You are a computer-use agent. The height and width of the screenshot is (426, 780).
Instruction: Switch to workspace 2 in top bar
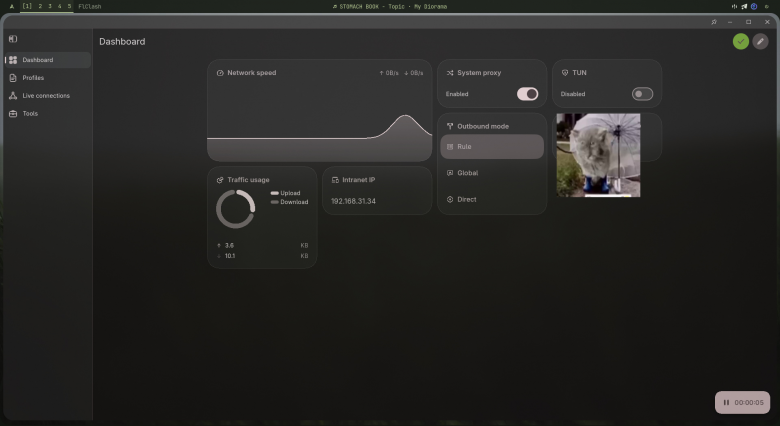40,6
